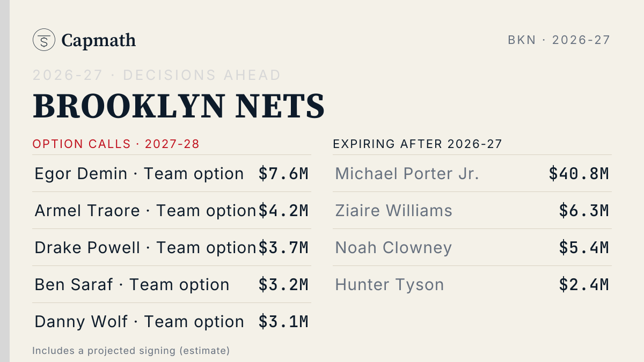Click Noah Clowney name
Viewport: 644px width, 362px height.
pos(393,248)
